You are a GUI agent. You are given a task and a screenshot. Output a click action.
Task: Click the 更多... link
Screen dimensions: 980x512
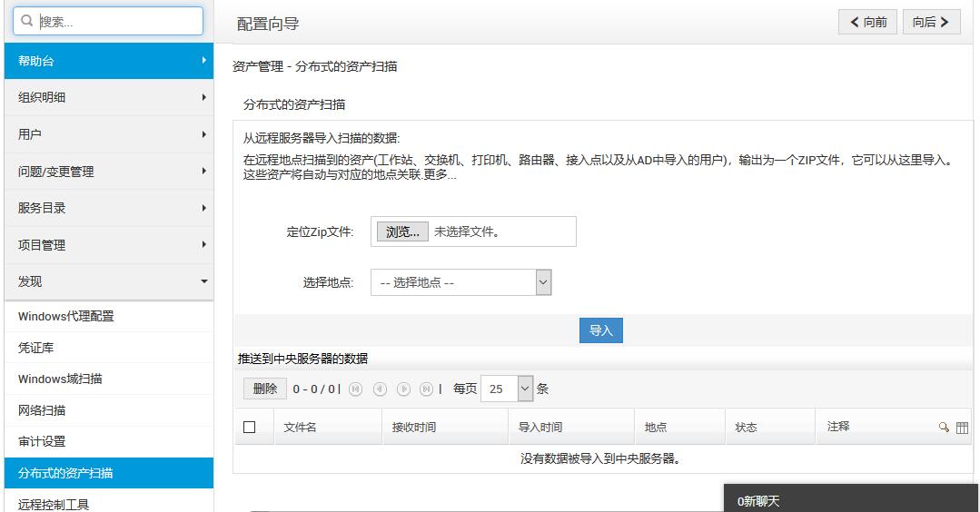(440, 175)
